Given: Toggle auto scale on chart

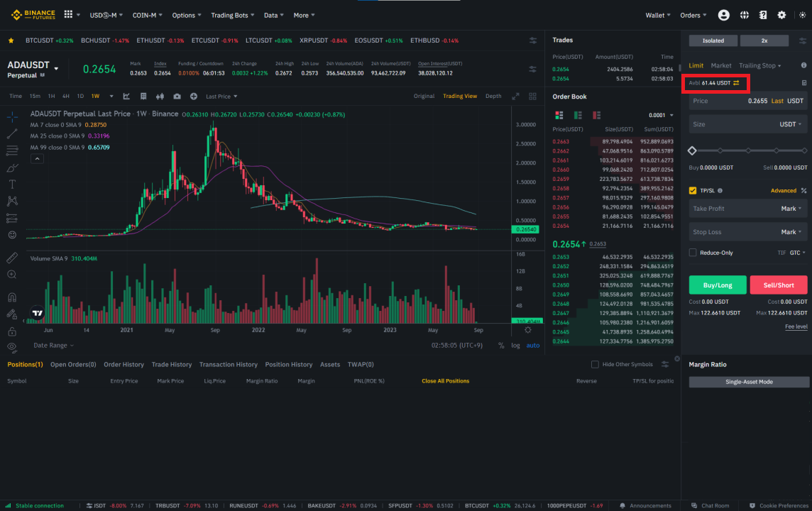Looking at the screenshot, I should (533, 346).
